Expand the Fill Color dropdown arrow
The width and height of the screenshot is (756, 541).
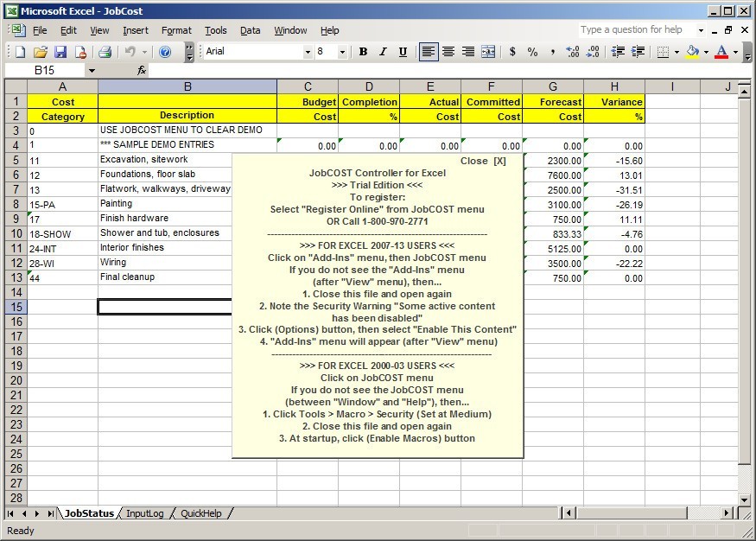[706, 52]
